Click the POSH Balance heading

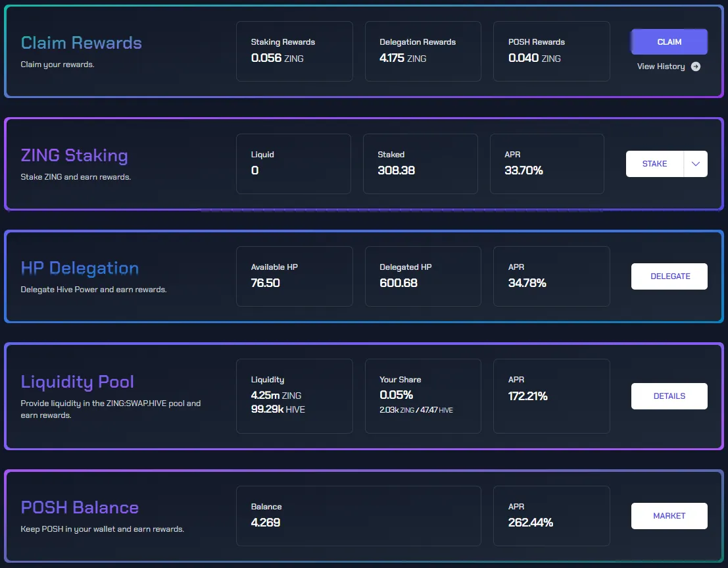[x=80, y=507]
